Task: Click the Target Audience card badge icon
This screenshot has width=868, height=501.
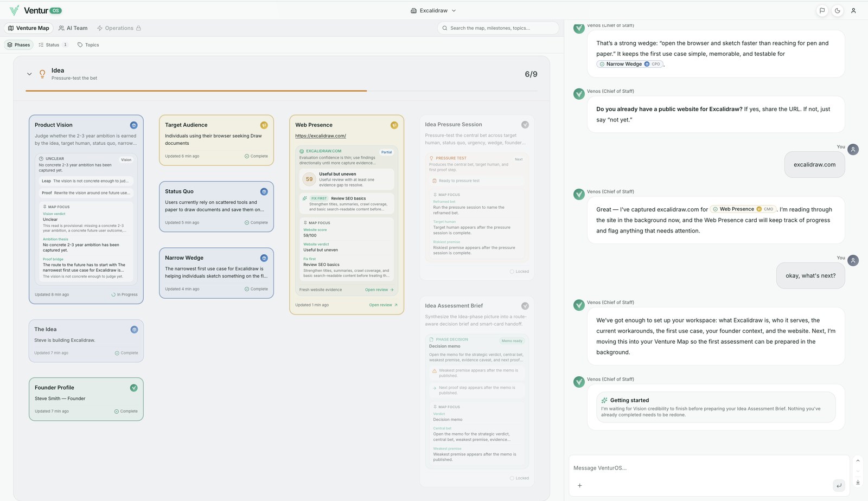Action: coord(264,125)
